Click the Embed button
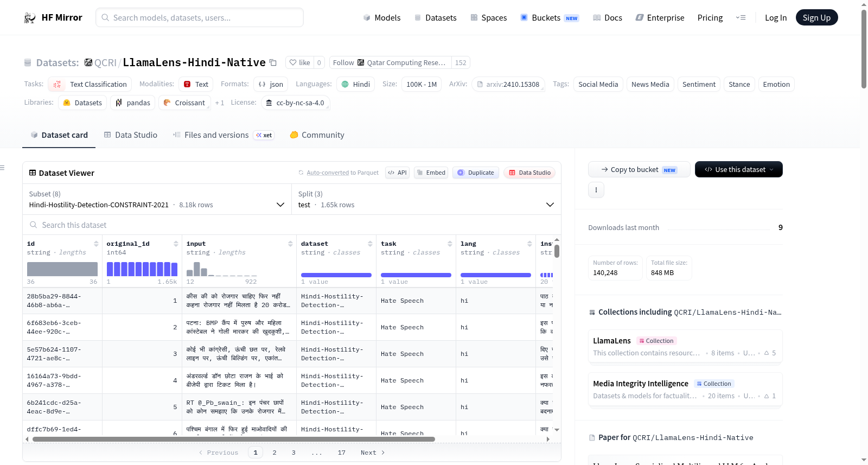 coord(431,173)
